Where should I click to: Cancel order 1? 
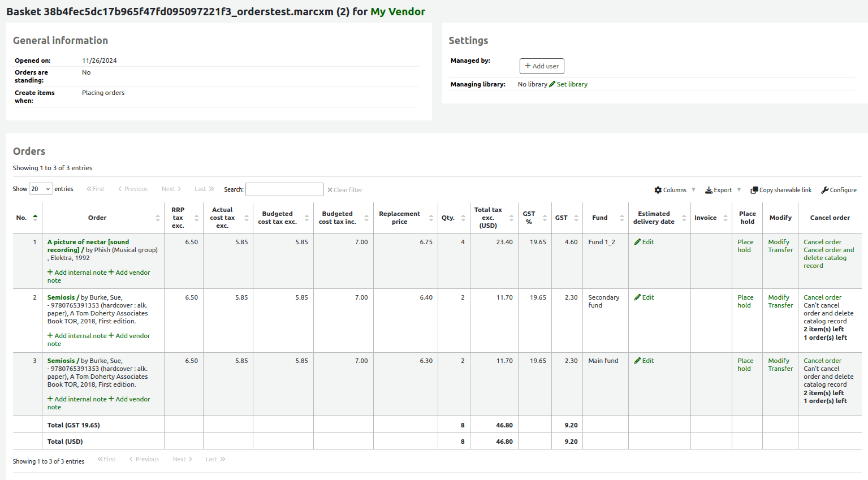(x=822, y=242)
